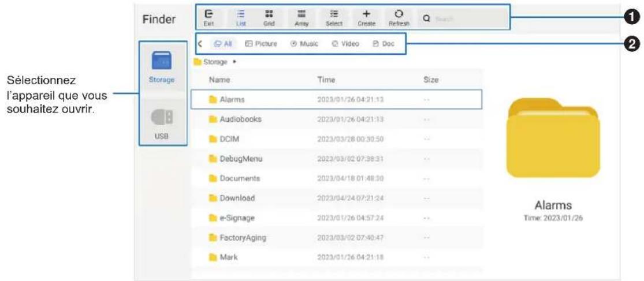Select the USB device in sidebar
The width and height of the screenshot is (644, 281).
tap(162, 122)
